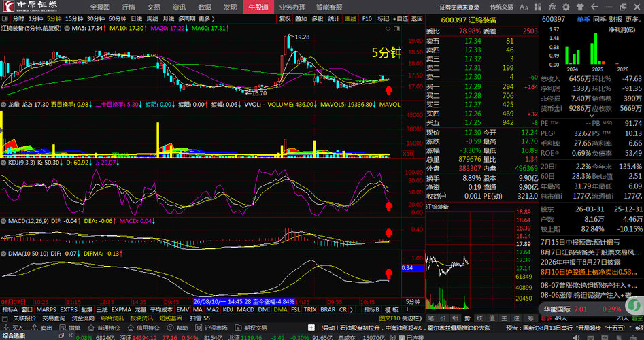Toggle 标记 marker
This screenshot has height=340, width=644.
point(383,19)
